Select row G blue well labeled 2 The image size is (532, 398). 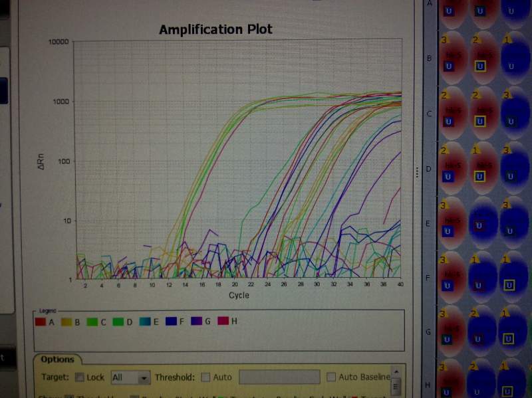pyautogui.click(x=482, y=331)
